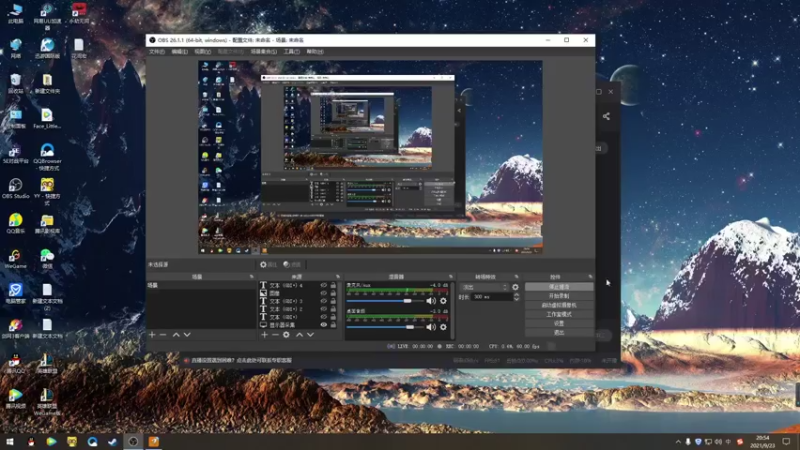
Task: Decrease the transition duration with down arrow
Action: point(516,298)
